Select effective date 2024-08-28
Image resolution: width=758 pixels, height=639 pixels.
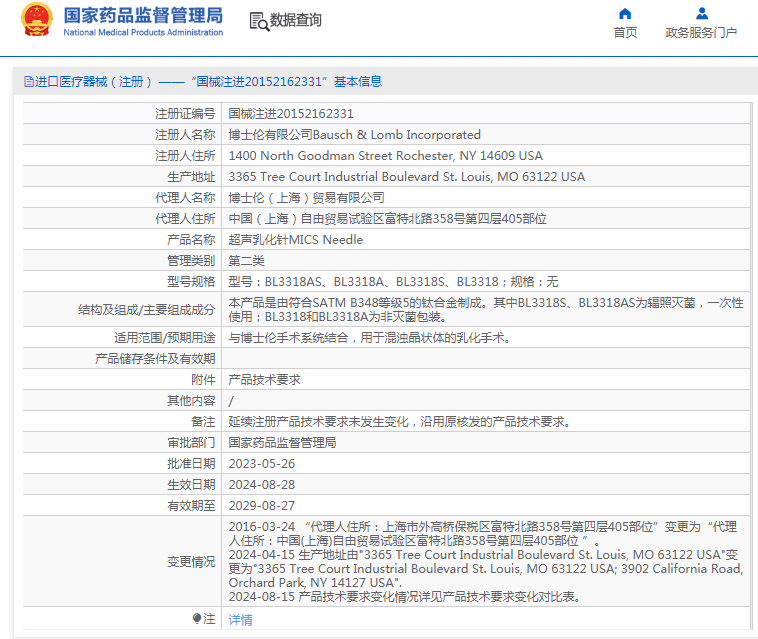coord(262,484)
